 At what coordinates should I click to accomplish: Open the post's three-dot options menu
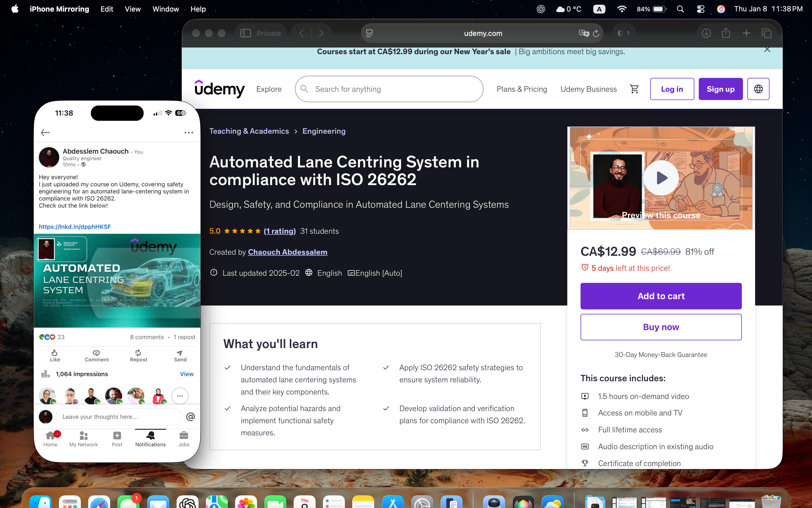click(x=189, y=132)
